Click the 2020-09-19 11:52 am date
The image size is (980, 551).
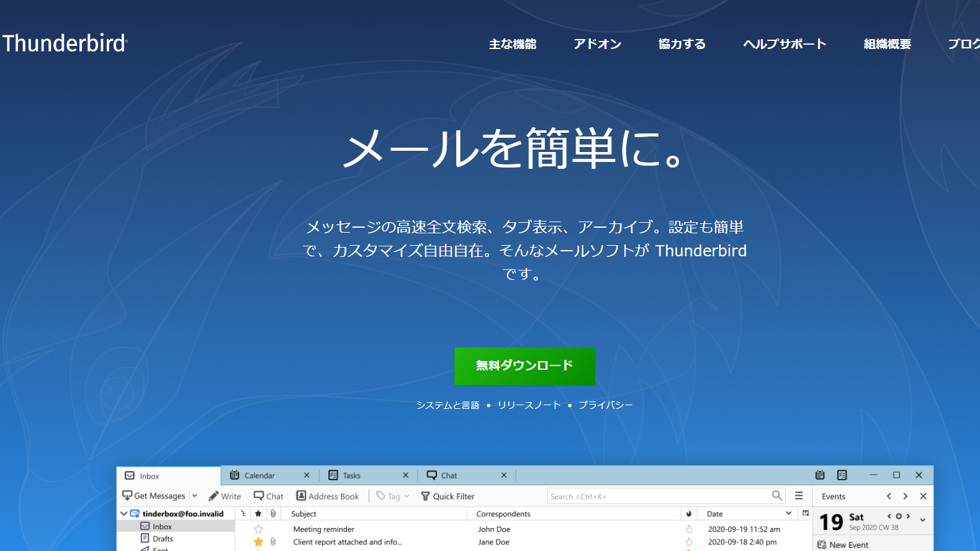click(x=744, y=529)
